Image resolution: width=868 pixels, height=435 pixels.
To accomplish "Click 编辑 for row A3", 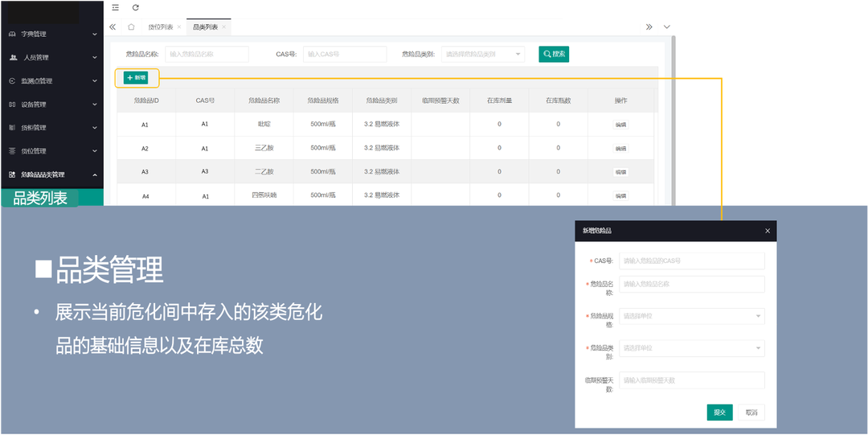I will 620,172.
